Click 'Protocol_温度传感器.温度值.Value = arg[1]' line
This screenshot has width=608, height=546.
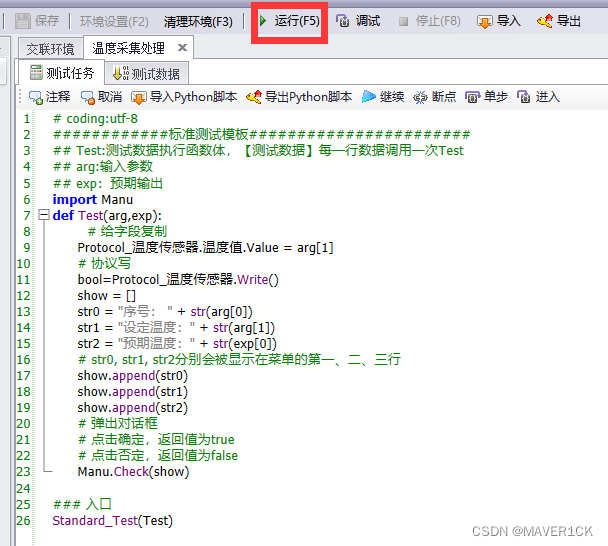206,247
